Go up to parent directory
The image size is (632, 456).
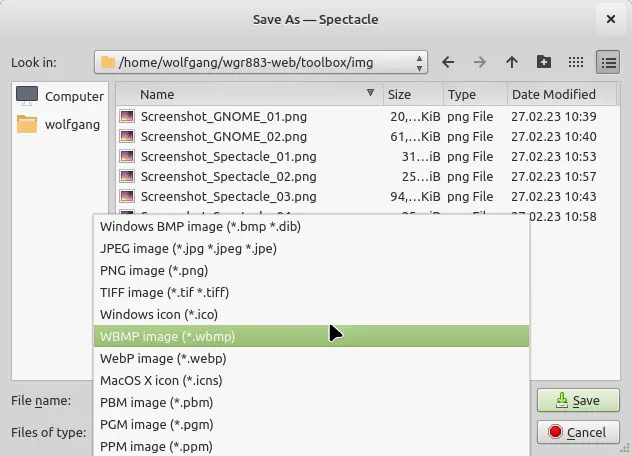pos(512,62)
